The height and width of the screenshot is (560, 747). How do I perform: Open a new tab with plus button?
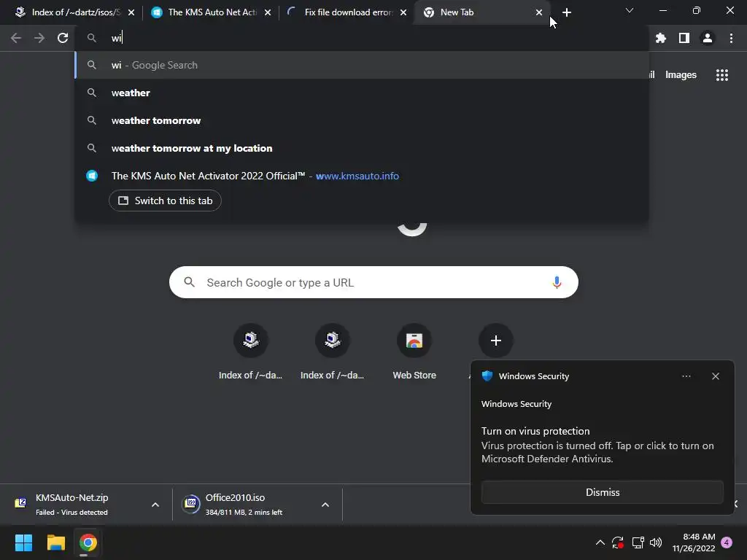coord(566,12)
